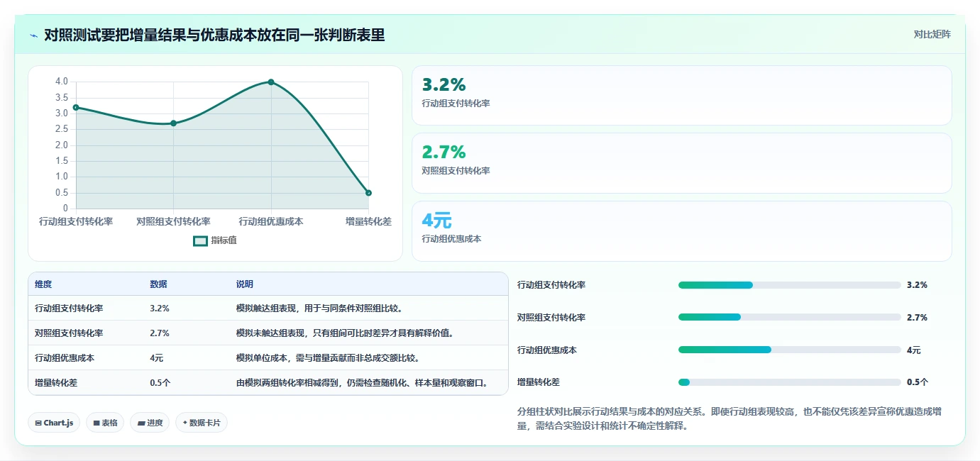The height and width of the screenshot is (461, 980).
Task: Click the chart point for 增量转化差
Action: (x=368, y=193)
